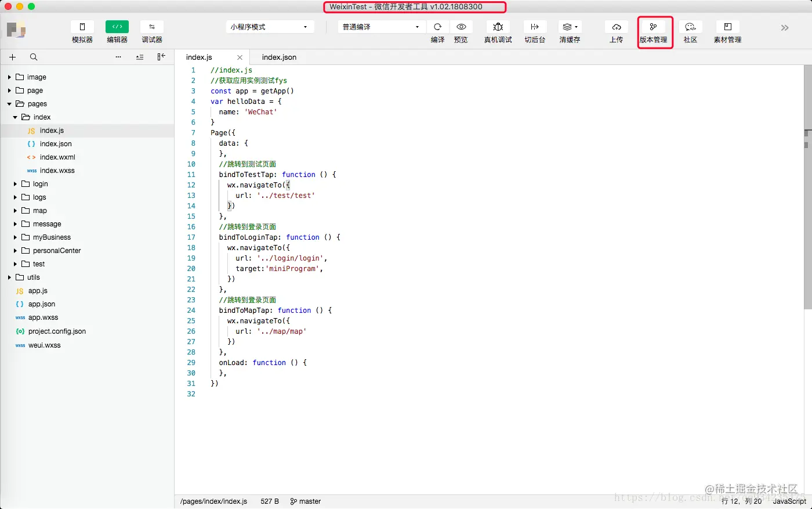Open version management (版本管理)
812x509 pixels.
(x=654, y=27)
